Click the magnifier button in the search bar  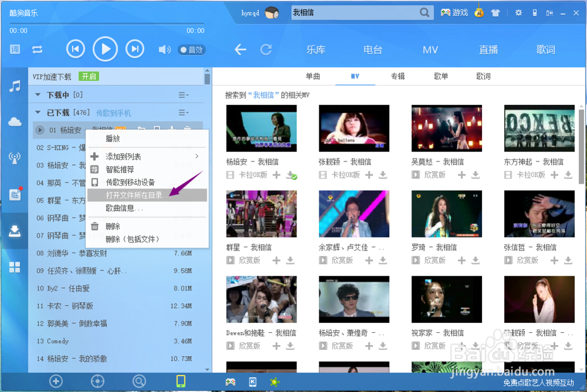click(424, 12)
